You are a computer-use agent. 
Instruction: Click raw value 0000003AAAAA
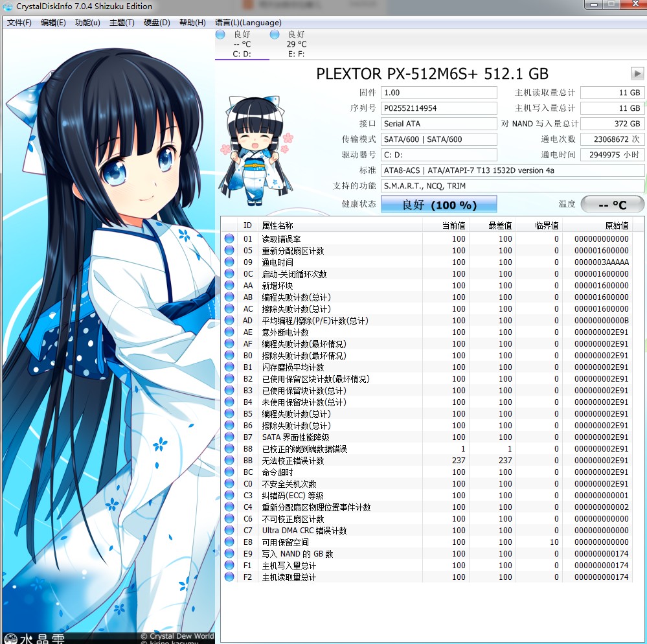click(601, 262)
